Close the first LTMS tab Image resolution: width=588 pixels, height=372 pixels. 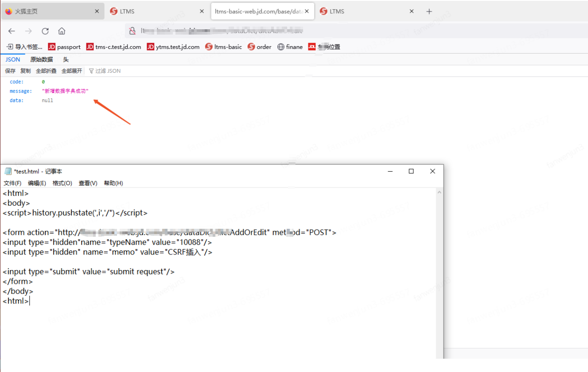202,12
